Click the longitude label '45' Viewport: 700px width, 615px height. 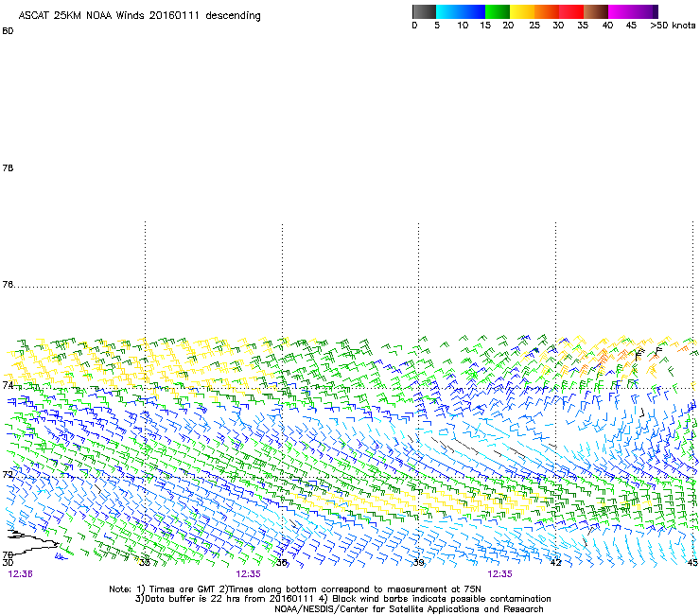[x=692, y=562]
